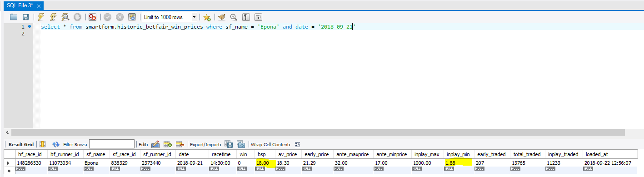The image size is (644, 177).
Task: Open find panel magnifier icon
Action: [234, 17]
